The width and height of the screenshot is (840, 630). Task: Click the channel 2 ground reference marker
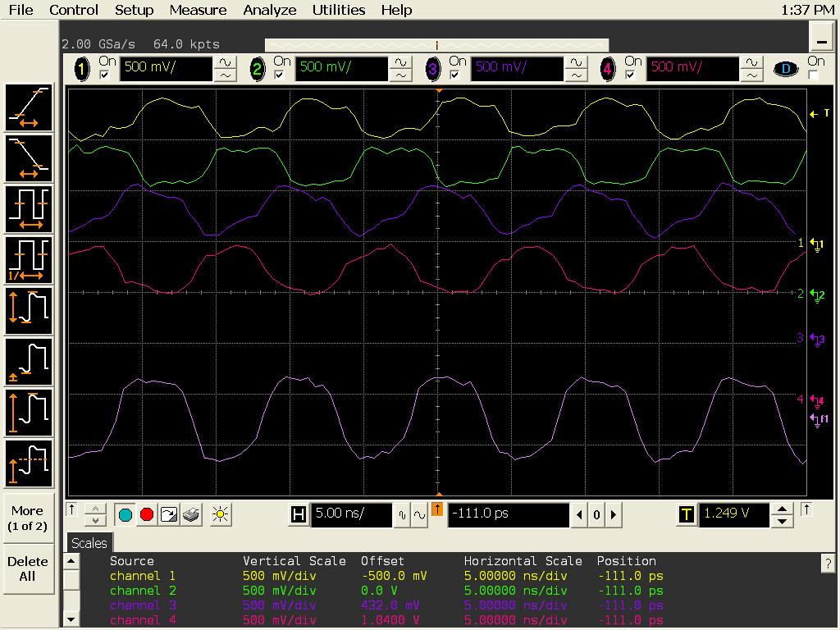[x=817, y=295]
